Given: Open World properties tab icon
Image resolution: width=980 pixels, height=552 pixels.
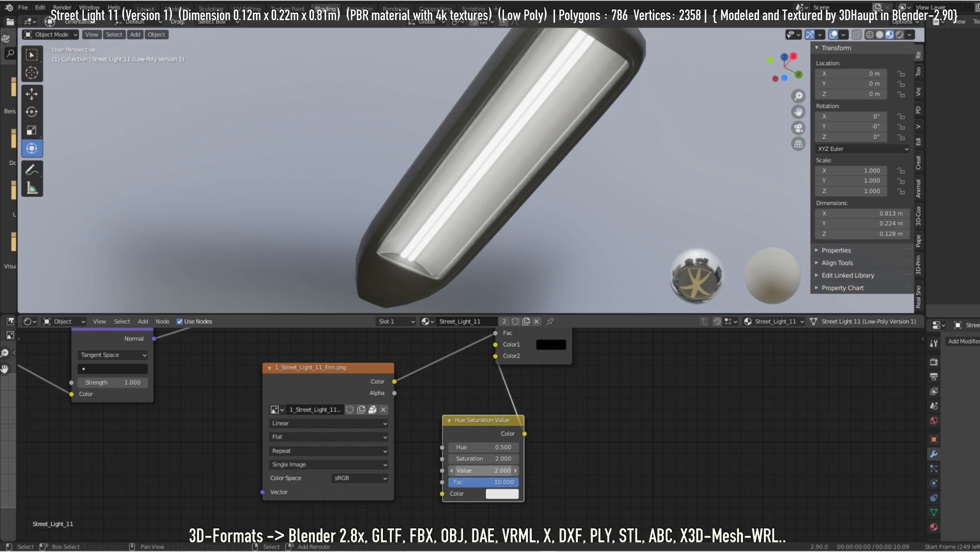Looking at the screenshot, I should coord(934,421).
